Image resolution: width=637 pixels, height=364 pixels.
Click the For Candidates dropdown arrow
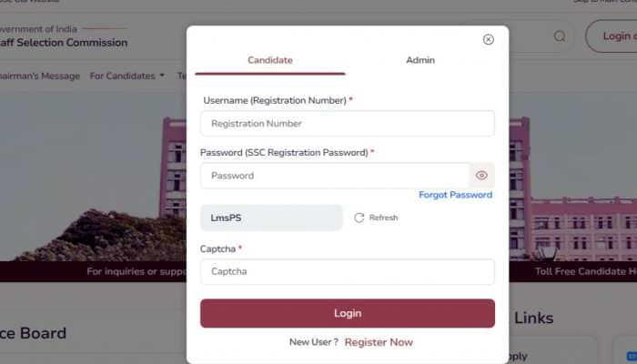[x=162, y=76]
